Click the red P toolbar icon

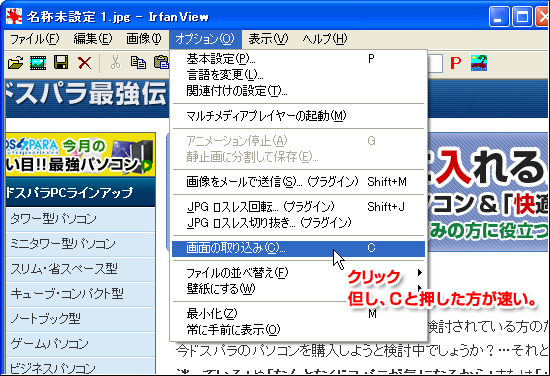[455, 63]
